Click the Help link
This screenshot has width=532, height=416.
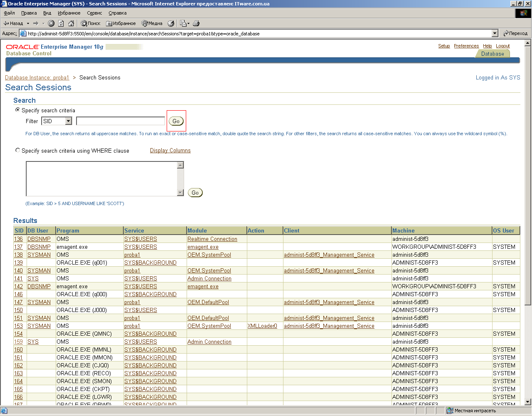(x=488, y=46)
